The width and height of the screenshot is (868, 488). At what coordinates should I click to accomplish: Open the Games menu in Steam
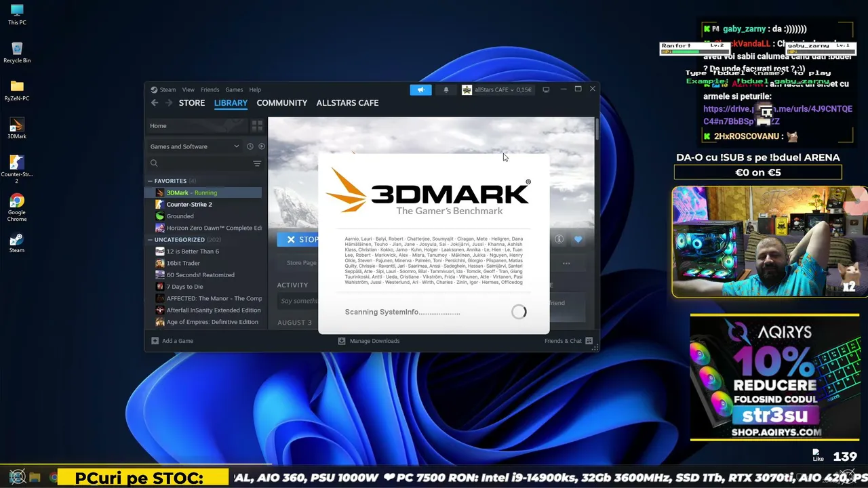point(234,89)
